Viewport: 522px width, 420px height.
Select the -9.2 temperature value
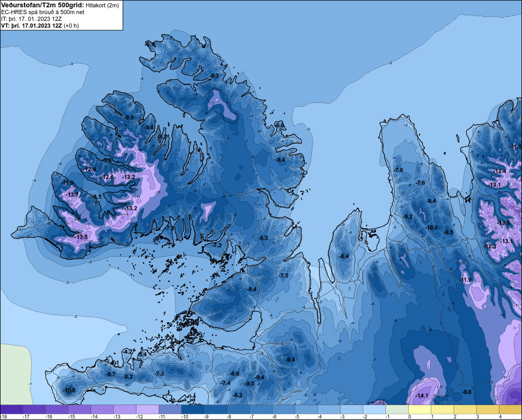coord(408,217)
